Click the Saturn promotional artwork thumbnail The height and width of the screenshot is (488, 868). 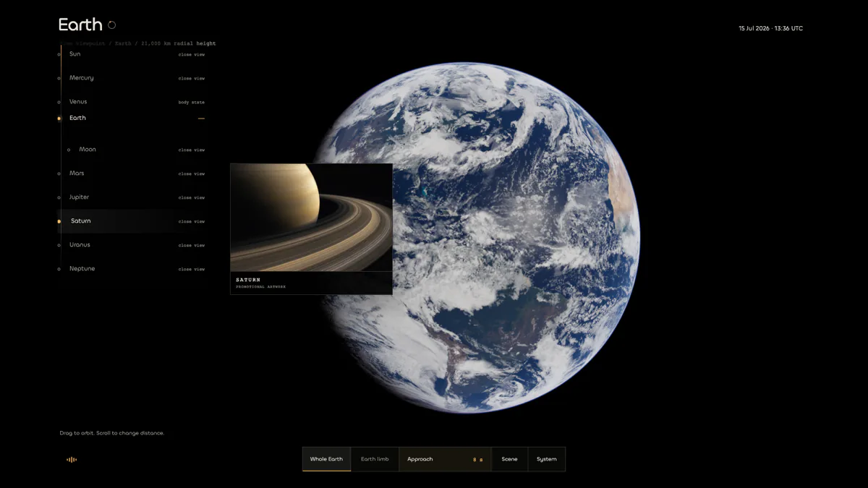point(311,218)
